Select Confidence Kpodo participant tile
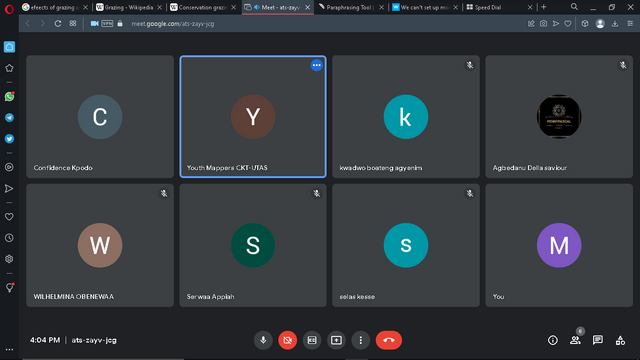640x360 pixels. pyautogui.click(x=100, y=117)
